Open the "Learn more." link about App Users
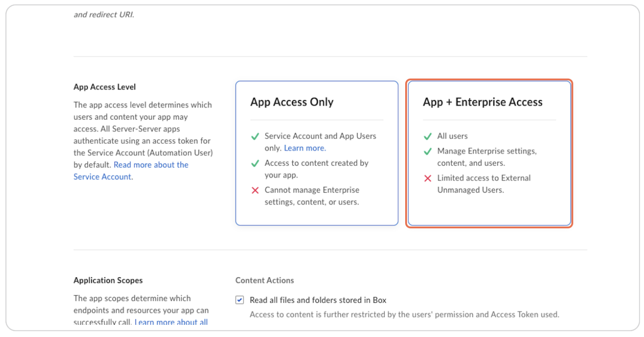Image resolution: width=644 pixels, height=337 pixels. pyautogui.click(x=304, y=148)
